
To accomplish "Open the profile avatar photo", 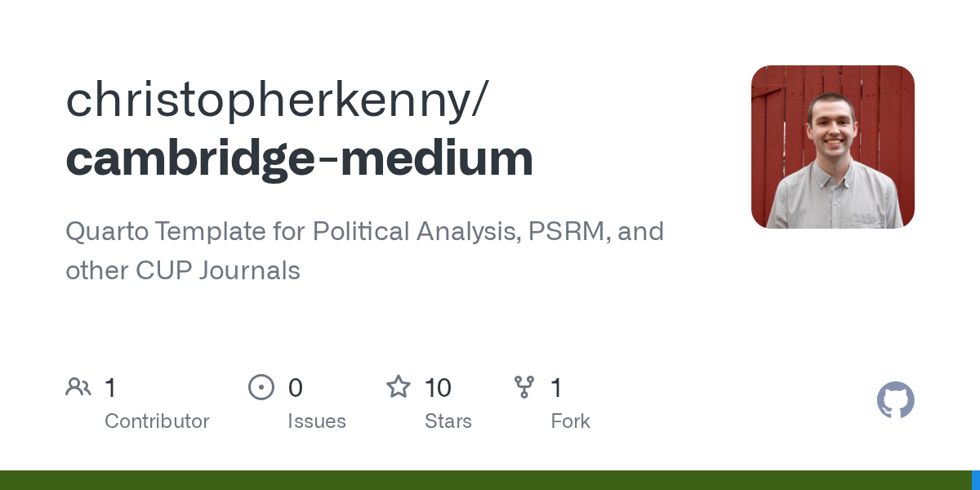I will 832,147.
